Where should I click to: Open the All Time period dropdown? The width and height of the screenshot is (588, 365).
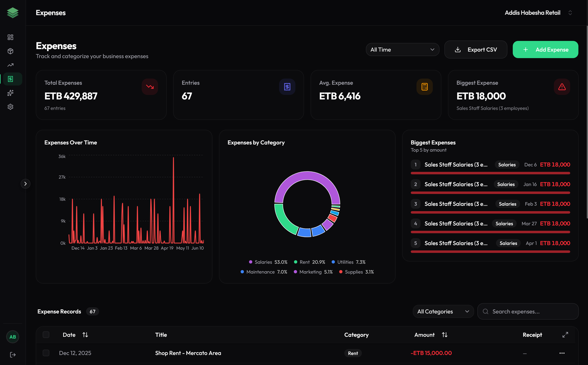click(x=402, y=50)
